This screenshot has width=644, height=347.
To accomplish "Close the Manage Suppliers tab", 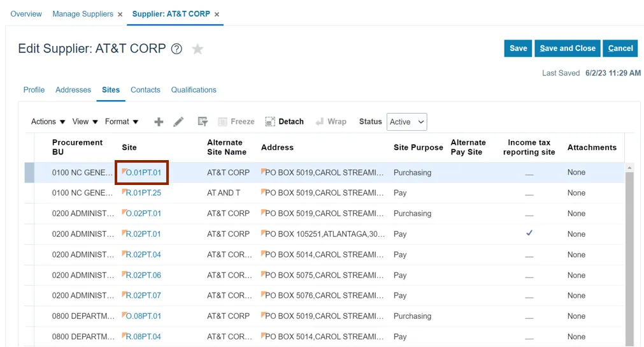I will [x=120, y=14].
